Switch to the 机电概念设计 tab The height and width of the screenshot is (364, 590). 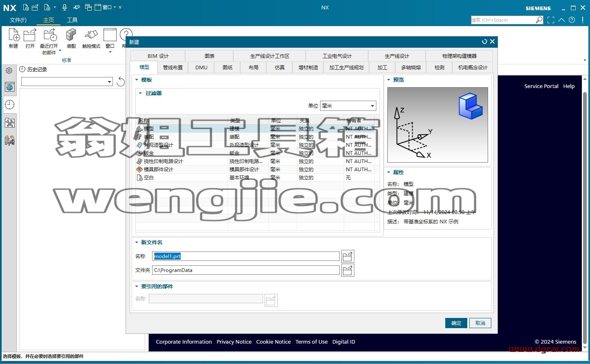click(x=473, y=67)
